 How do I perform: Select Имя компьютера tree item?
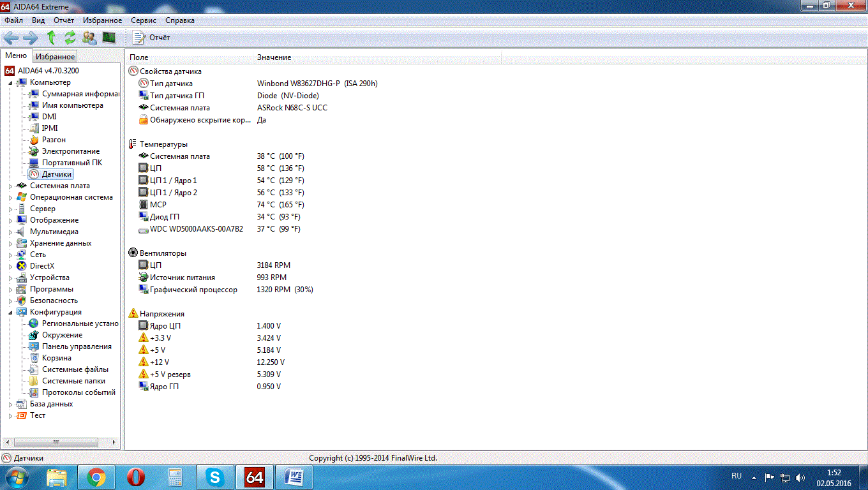point(72,105)
